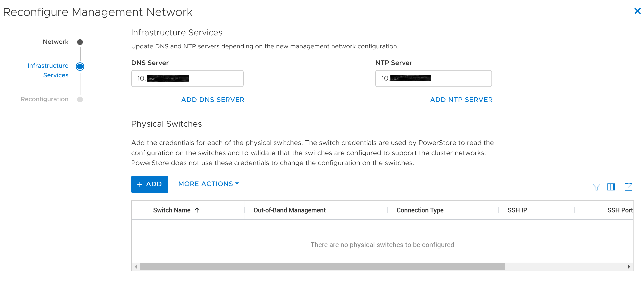The height and width of the screenshot is (284, 644).
Task: Click the Network step circle
Action: pyautogui.click(x=80, y=42)
